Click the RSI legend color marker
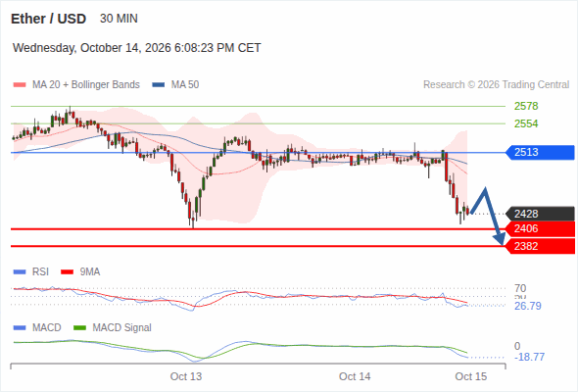Screen dimensions: 578x392 pyautogui.click(x=20, y=272)
